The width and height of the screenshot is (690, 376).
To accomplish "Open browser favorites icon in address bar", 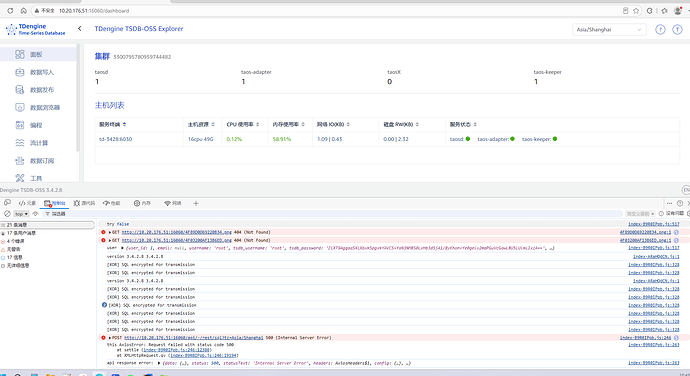I will coord(664,11).
